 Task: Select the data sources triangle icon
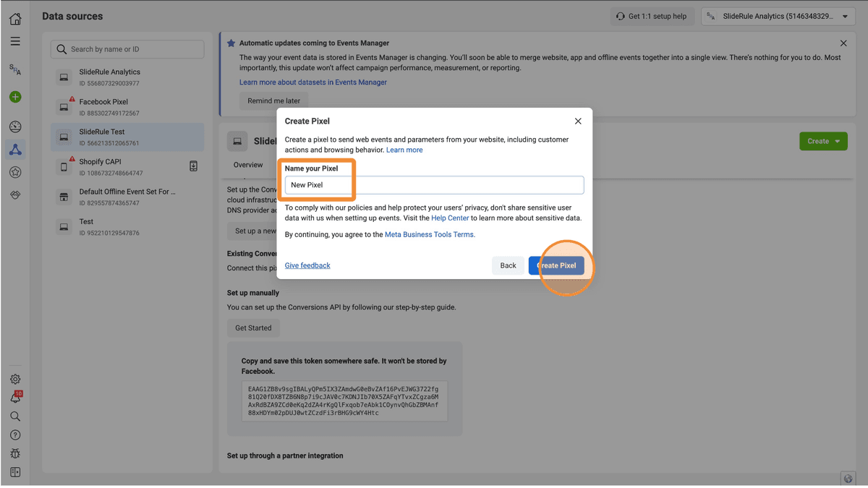(15, 150)
